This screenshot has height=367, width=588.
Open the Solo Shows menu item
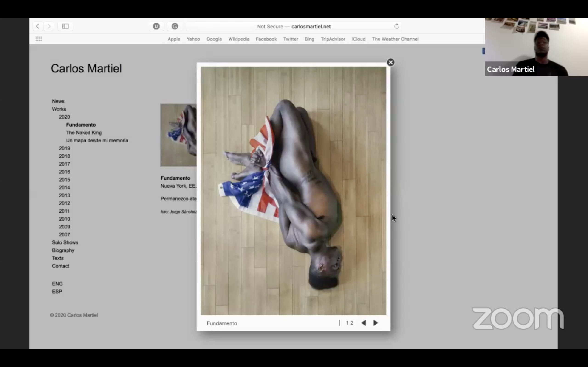65,242
